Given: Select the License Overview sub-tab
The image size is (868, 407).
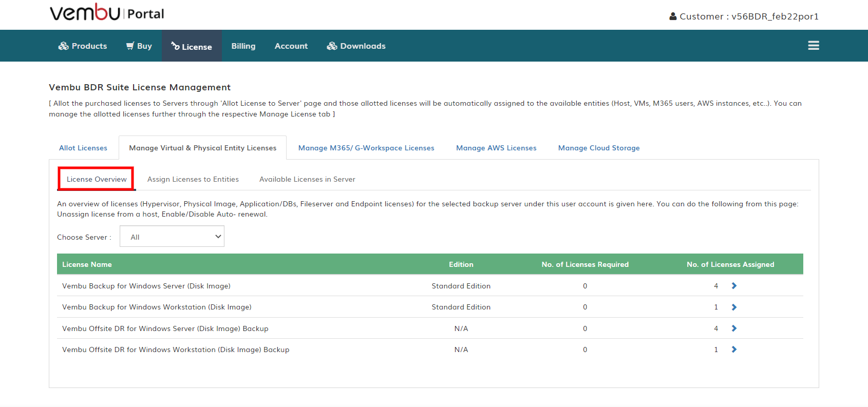Looking at the screenshot, I should [x=97, y=179].
